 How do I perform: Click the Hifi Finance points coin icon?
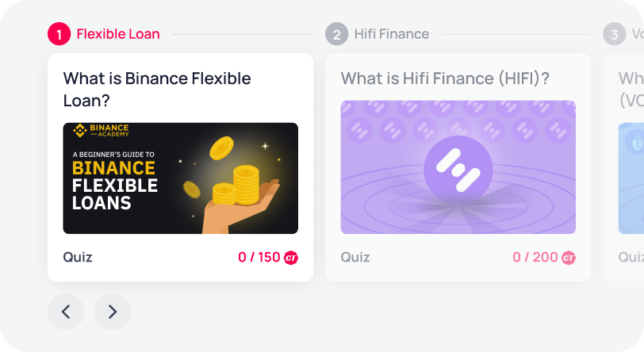pyautogui.click(x=569, y=258)
